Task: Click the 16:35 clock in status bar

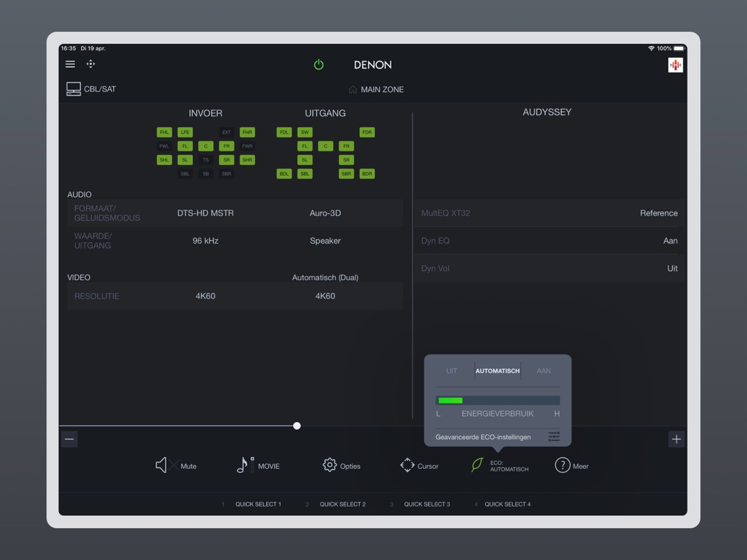Action: tap(68, 48)
